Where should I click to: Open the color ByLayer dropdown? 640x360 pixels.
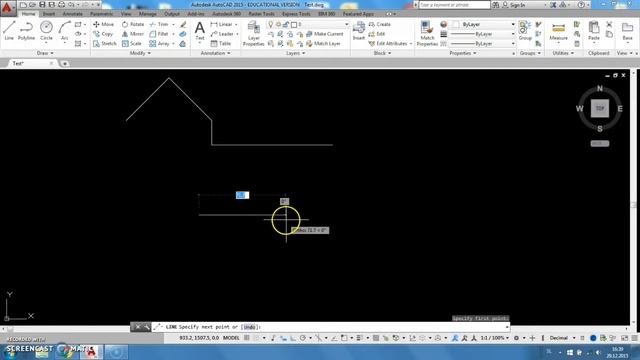click(483, 24)
